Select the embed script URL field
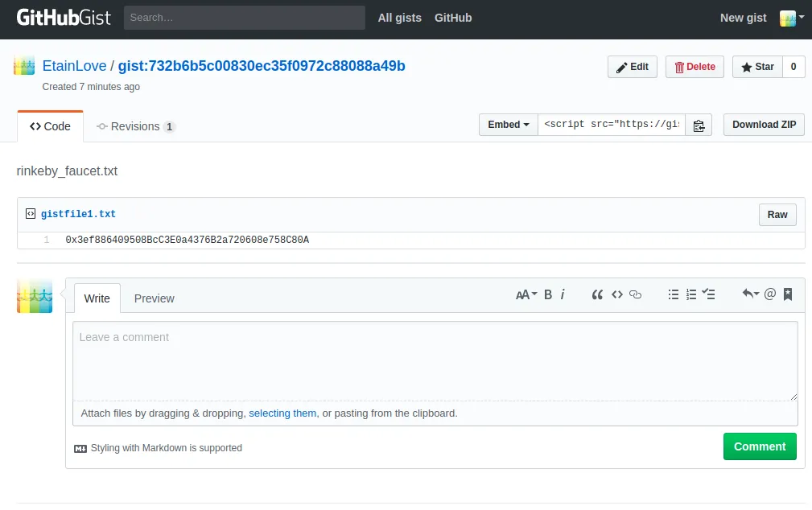This screenshot has height=510, width=812. coord(612,125)
